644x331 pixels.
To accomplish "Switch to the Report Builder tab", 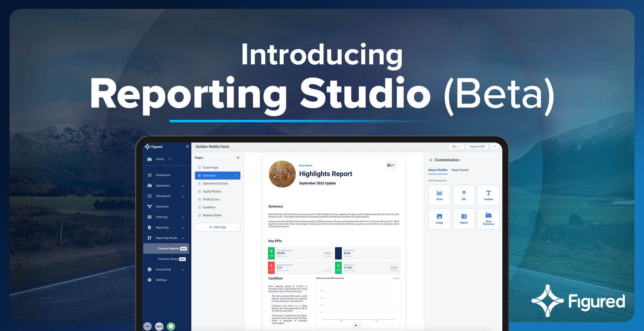I will click(438, 170).
